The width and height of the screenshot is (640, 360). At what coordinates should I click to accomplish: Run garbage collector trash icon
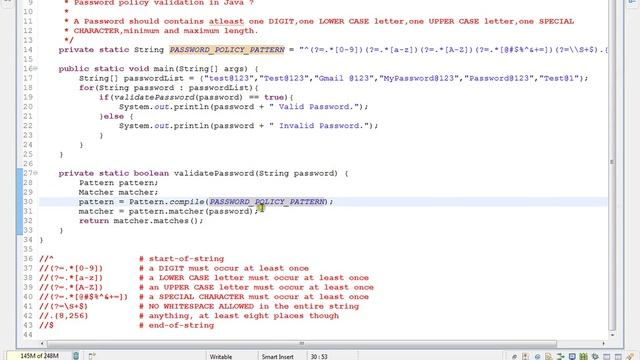[76, 356]
